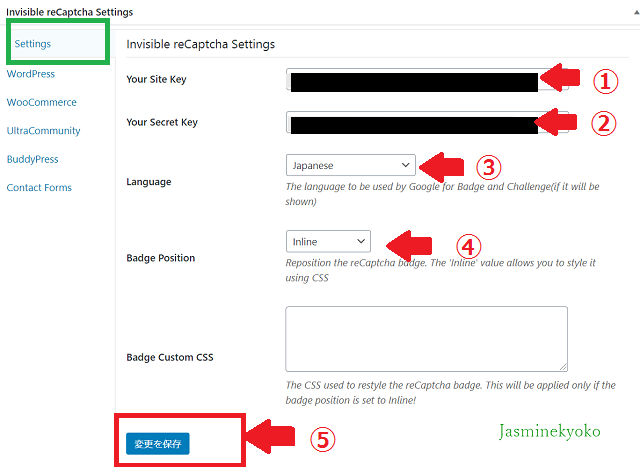Click the 'Reposition the reCaptcha badge' help text
This screenshot has height=467, width=640.
440,270
